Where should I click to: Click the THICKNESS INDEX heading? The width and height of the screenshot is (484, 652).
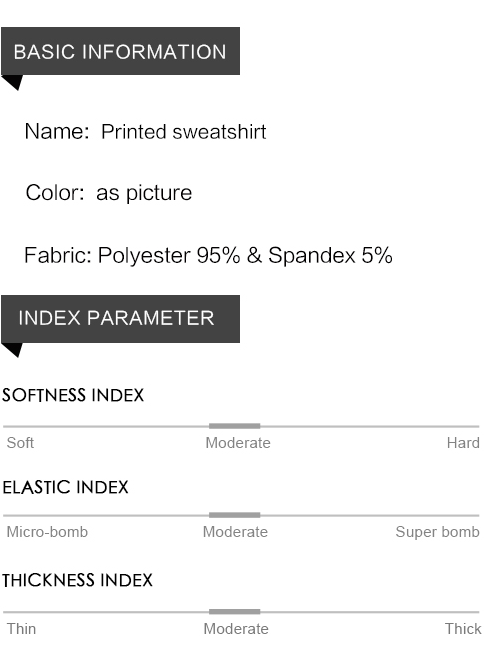(77, 580)
